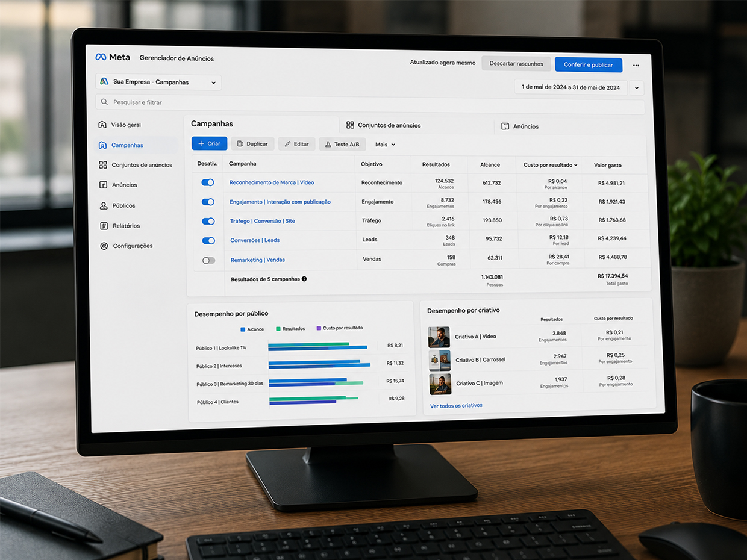The width and height of the screenshot is (747, 560).
Task: Open Remarketing | Vendas campaign link
Action: tap(258, 260)
